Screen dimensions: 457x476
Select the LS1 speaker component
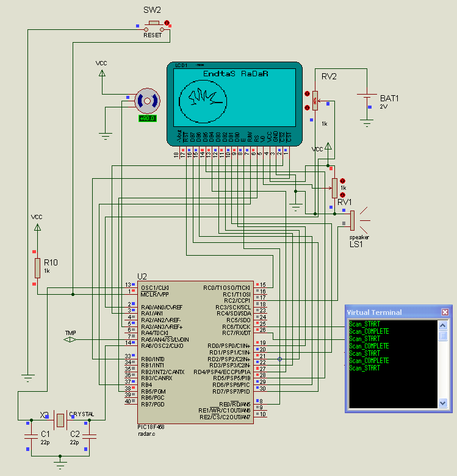[x=359, y=220]
